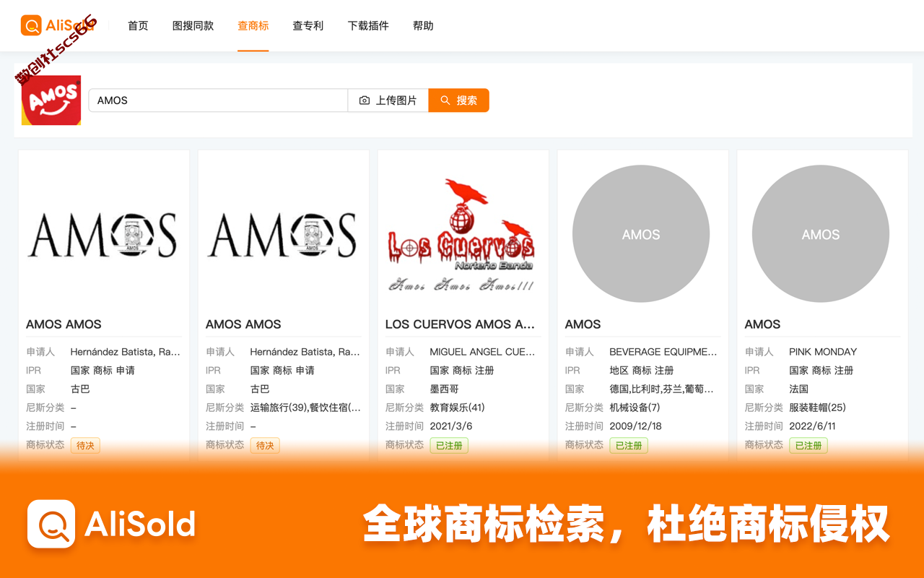Select the 查商标 trademark tab
This screenshot has width=924, height=578.
[x=253, y=26]
